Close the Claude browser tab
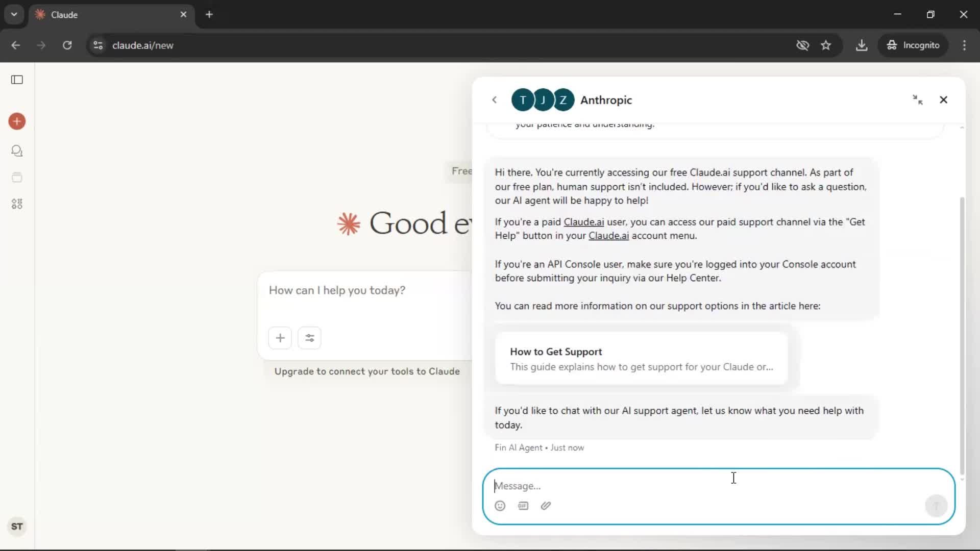980x551 pixels. pos(183,14)
